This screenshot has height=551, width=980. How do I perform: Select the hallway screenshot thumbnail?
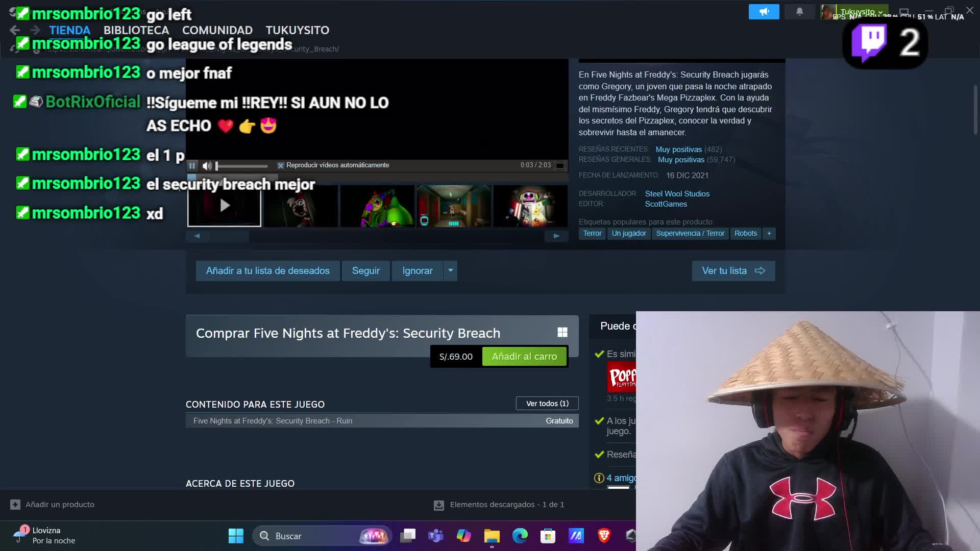pos(454,206)
